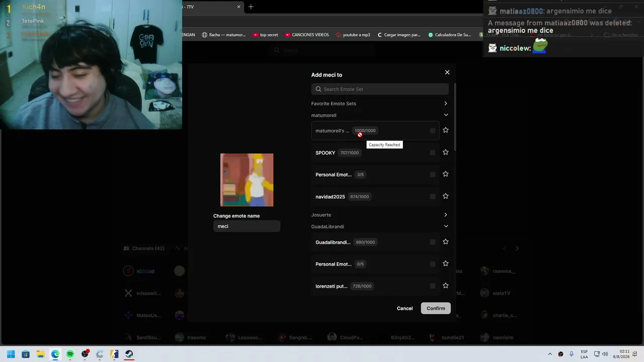Star the lorenzeti put... emote set
644x362 pixels.
point(445,286)
